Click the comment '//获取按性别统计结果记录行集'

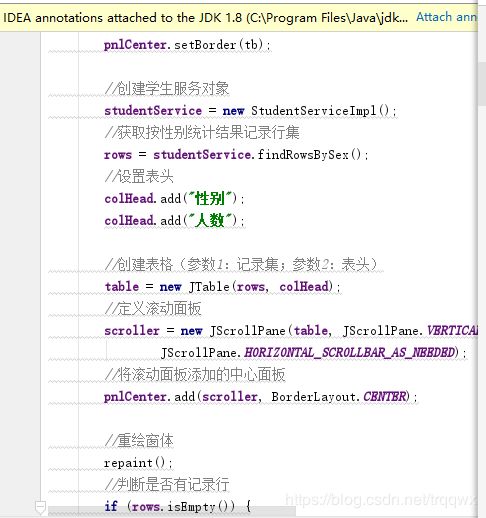point(202,133)
